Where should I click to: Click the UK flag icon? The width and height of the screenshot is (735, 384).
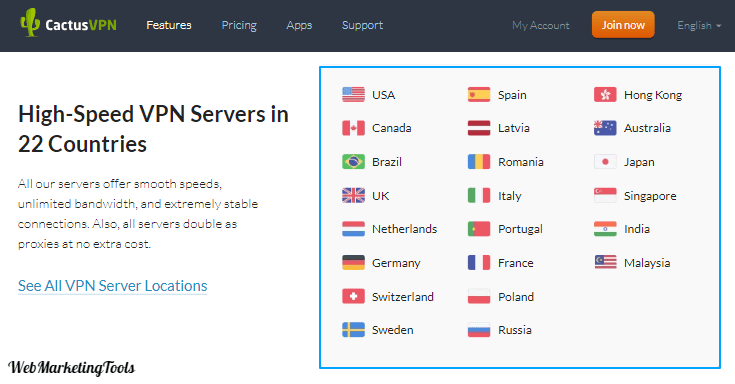pos(353,196)
